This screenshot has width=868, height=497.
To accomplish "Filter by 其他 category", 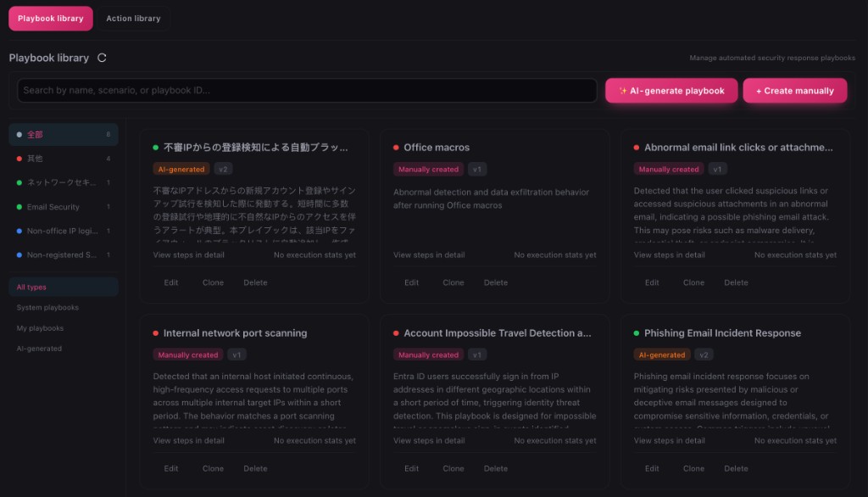I will (x=64, y=159).
